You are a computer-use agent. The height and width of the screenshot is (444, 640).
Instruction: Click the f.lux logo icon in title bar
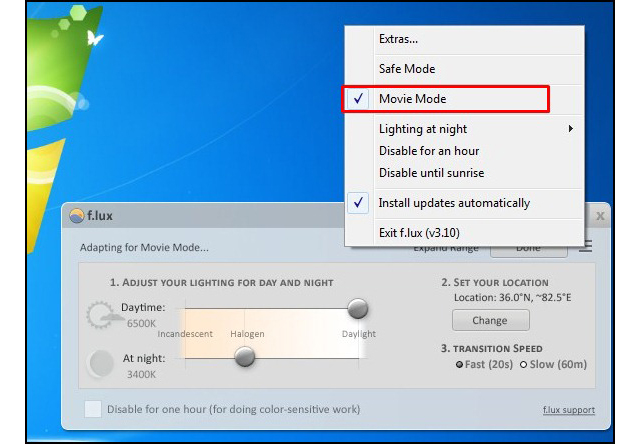pos(77,216)
